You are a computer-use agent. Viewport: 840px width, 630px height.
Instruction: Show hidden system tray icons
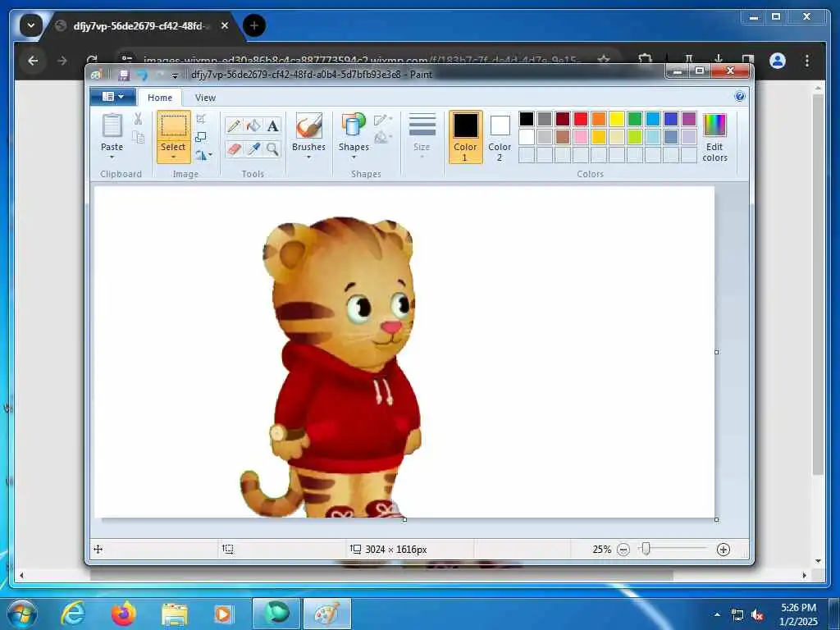pos(717,614)
